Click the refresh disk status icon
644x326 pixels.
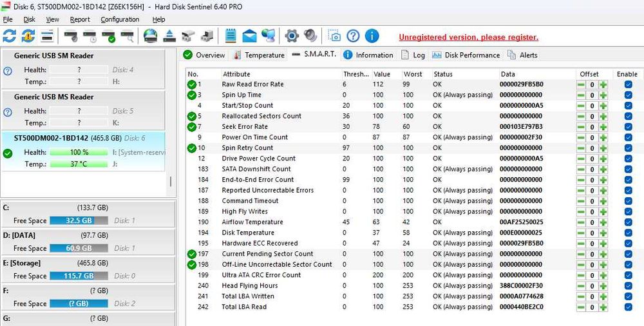tap(9, 36)
